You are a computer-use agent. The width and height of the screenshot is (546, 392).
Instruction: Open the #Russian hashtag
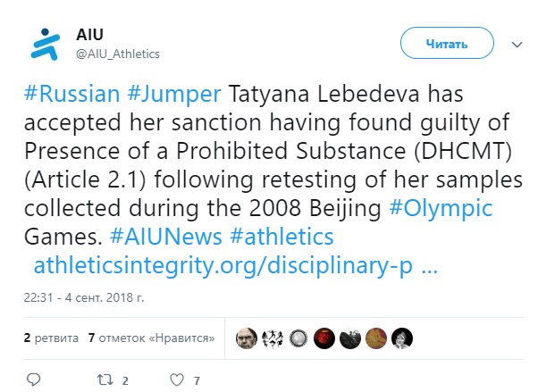pyautogui.click(x=72, y=94)
